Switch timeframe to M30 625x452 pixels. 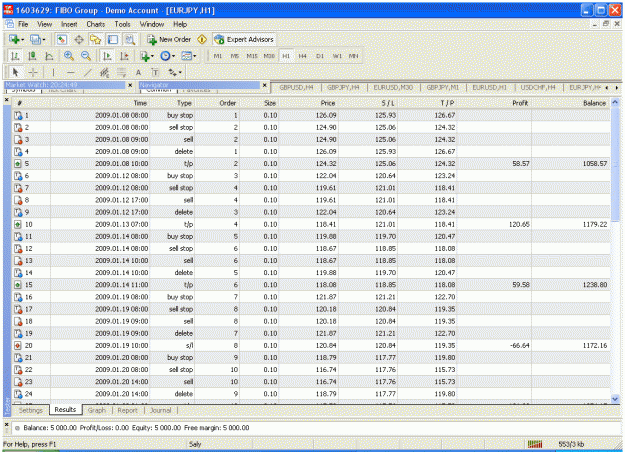point(269,56)
